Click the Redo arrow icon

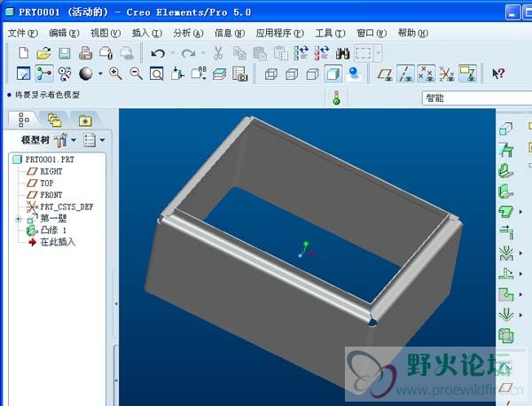[x=188, y=53]
